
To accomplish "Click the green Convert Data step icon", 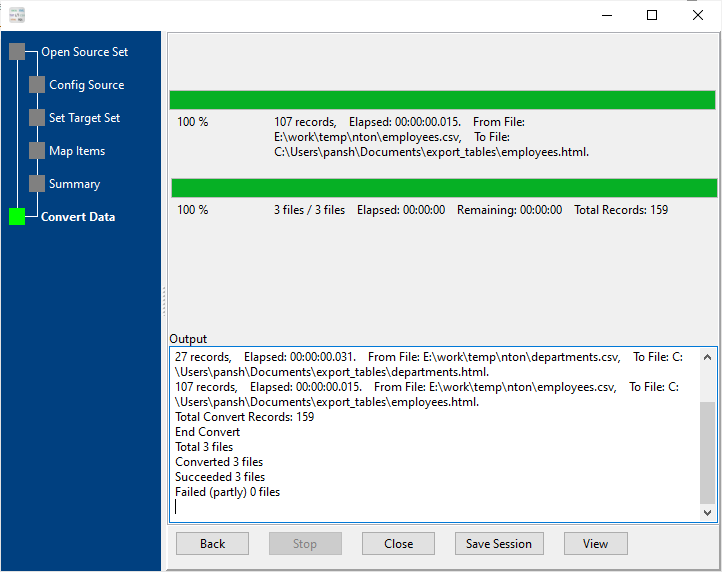I will coord(17,217).
